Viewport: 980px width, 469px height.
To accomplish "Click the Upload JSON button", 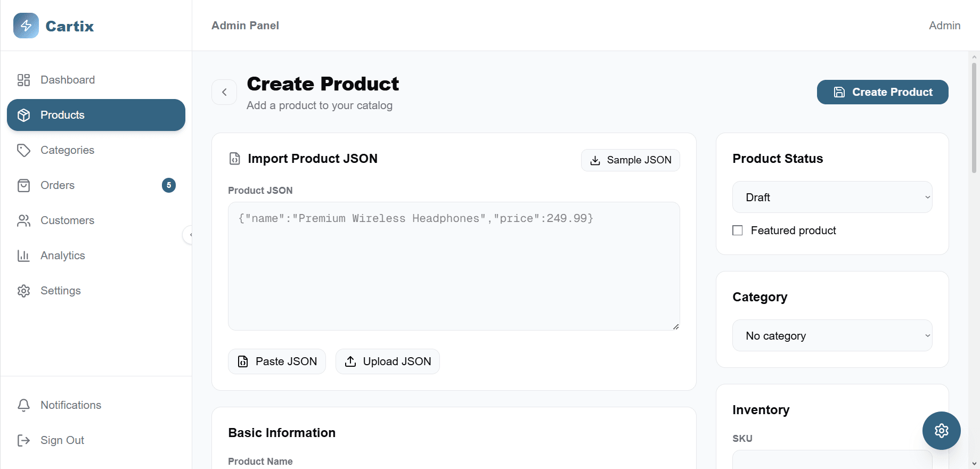I will 388,361.
